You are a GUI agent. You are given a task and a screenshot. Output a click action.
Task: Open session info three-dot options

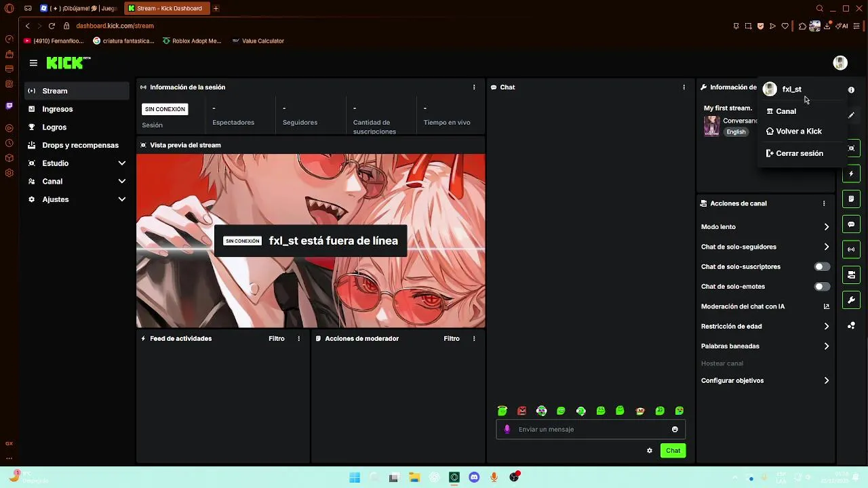click(474, 87)
